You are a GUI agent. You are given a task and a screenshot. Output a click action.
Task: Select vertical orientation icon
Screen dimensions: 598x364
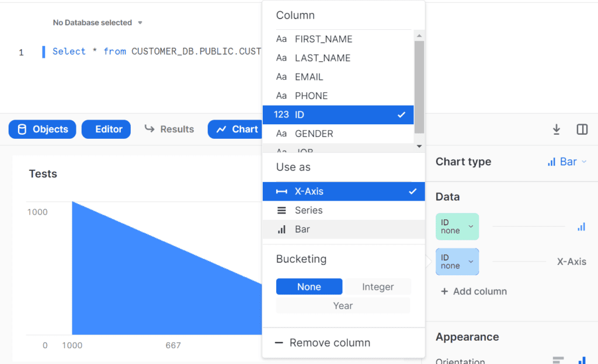pos(582,360)
